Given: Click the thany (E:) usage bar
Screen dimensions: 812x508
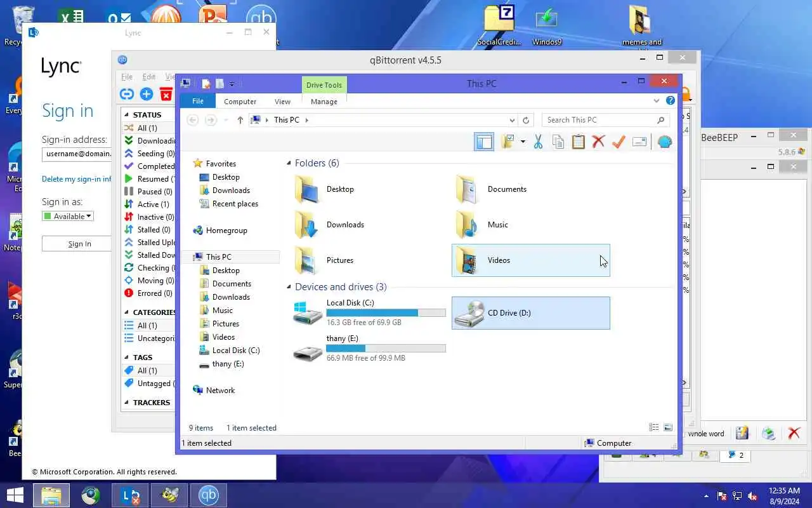Looking at the screenshot, I should (386, 349).
